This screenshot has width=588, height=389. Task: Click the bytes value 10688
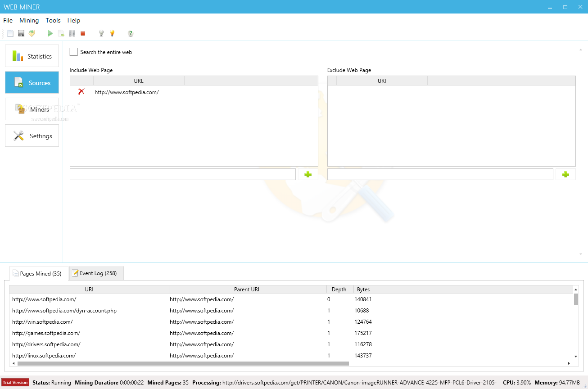click(362, 311)
